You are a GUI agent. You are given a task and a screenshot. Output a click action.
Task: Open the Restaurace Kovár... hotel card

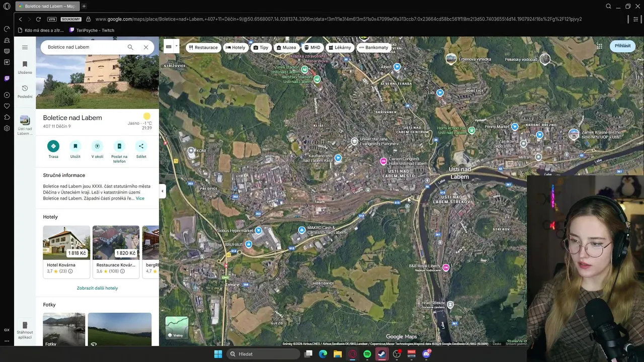pyautogui.click(x=116, y=252)
